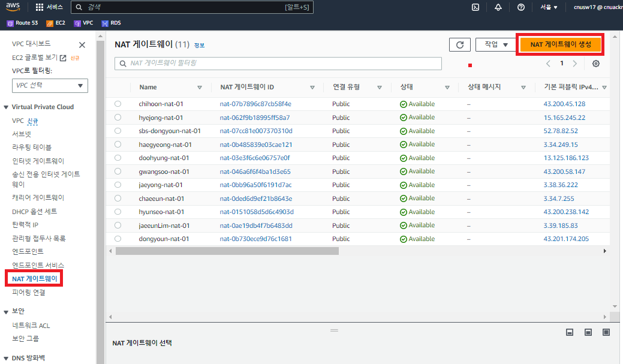Select gwangsoo-nat-01 radio button
The image size is (623, 364).
click(118, 172)
